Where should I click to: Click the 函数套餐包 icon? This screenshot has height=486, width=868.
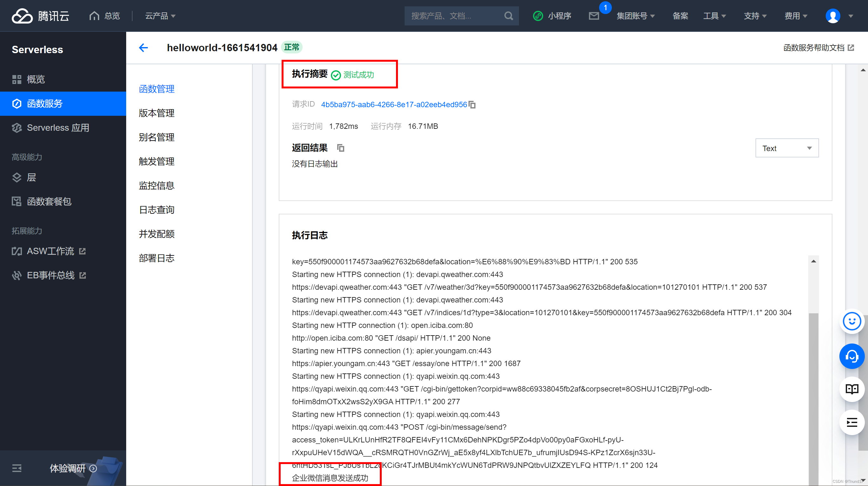pyautogui.click(x=17, y=201)
